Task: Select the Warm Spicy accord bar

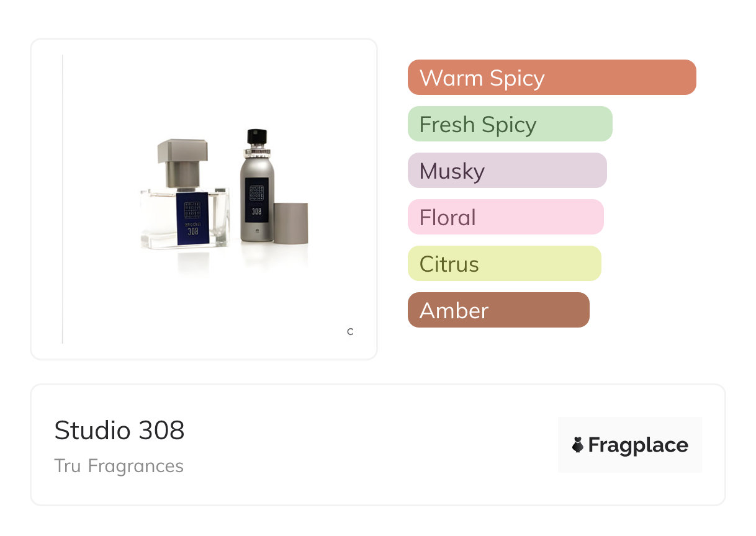Action: pyautogui.click(x=552, y=78)
